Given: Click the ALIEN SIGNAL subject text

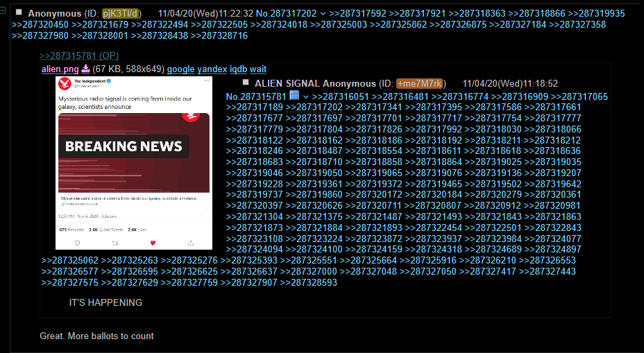Looking at the screenshot, I should 287,83.
